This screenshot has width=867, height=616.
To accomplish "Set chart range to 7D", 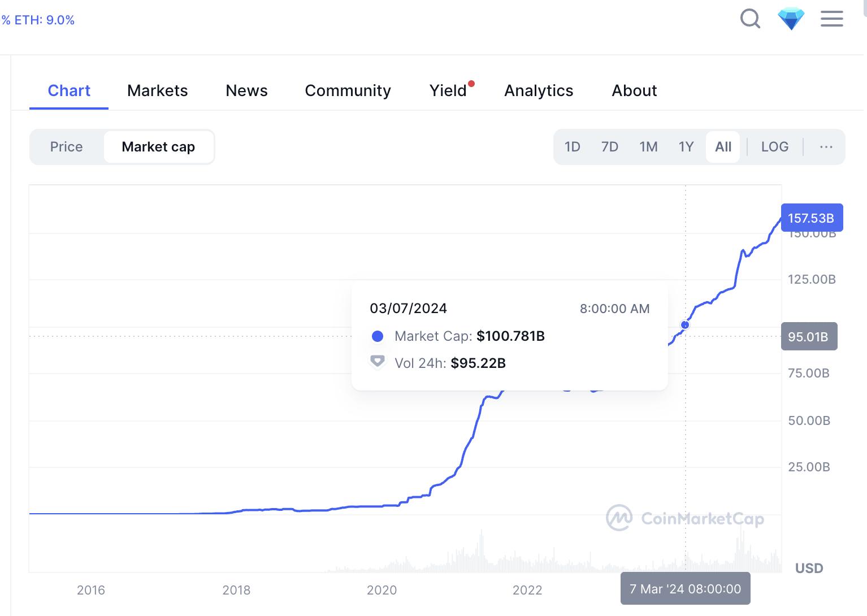I will click(x=609, y=147).
